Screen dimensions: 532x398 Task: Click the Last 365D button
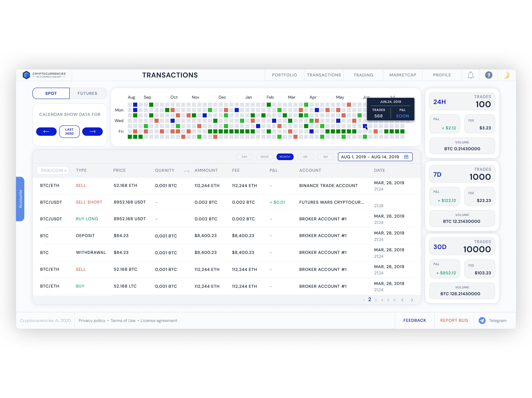click(x=69, y=132)
